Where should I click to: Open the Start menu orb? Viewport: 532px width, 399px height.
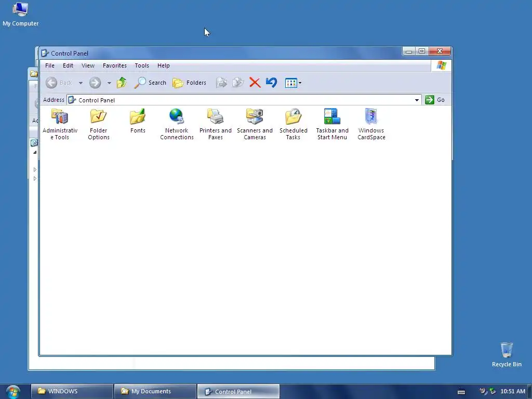pyautogui.click(x=13, y=392)
